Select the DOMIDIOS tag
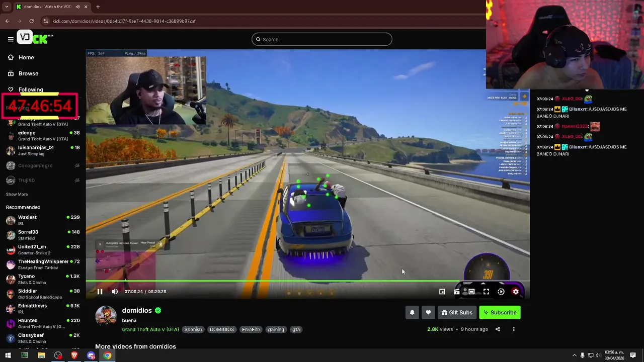Screen dimensions: 644x362 (x=222, y=329)
